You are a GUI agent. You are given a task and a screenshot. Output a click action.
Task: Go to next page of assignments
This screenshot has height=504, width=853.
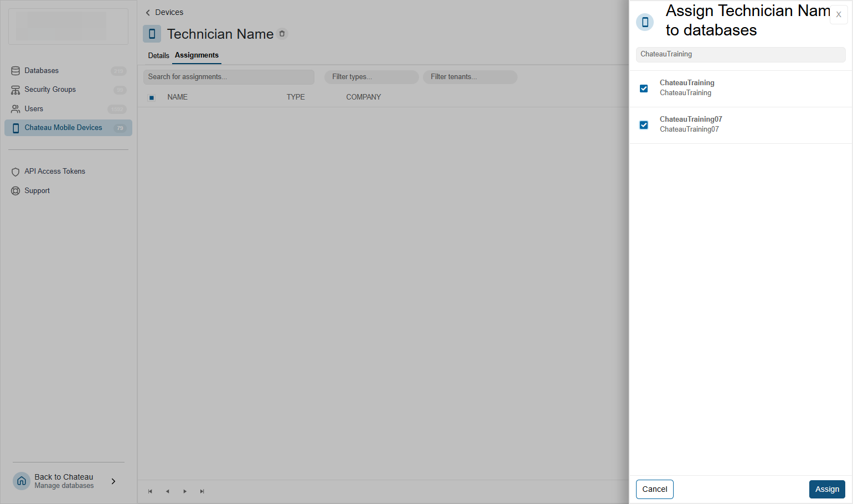tap(185, 491)
